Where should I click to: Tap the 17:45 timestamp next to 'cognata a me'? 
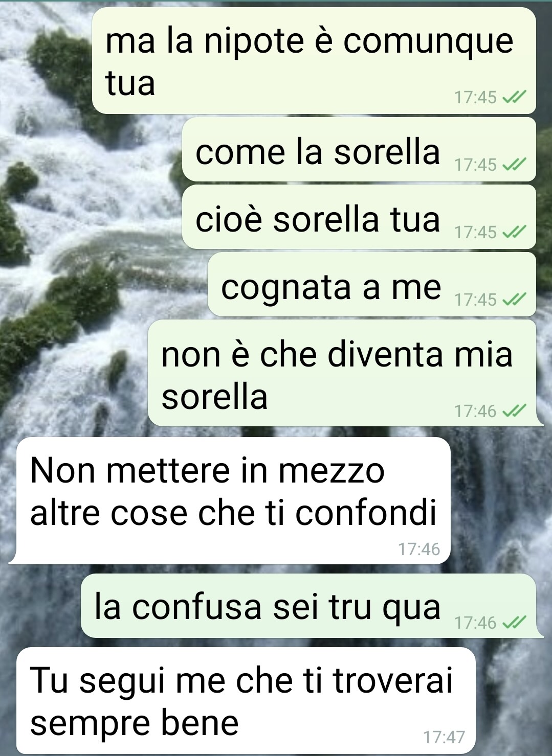click(476, 300)
